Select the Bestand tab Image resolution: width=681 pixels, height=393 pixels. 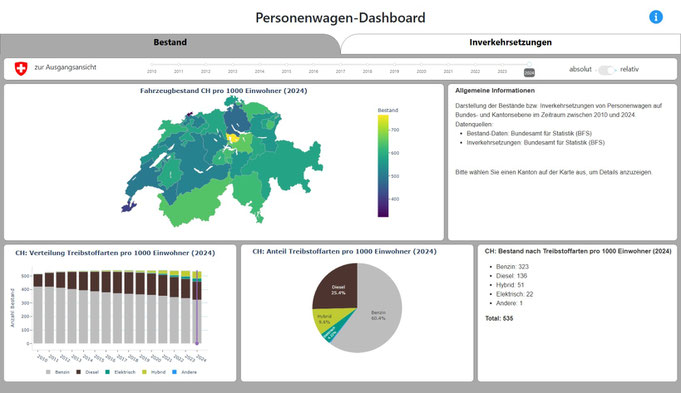[170, 43]
